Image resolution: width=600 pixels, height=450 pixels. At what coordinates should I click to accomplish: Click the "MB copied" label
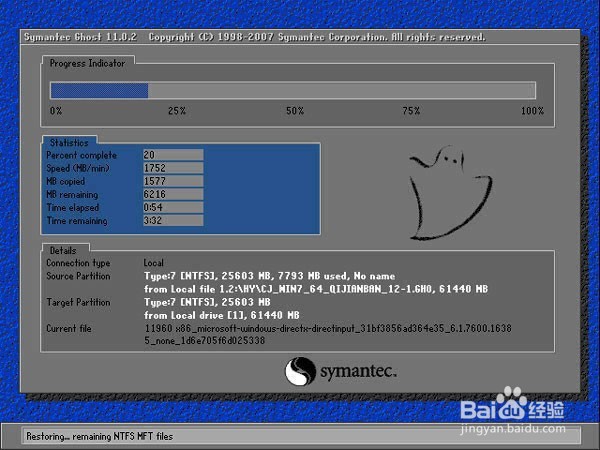coord(65,181)
